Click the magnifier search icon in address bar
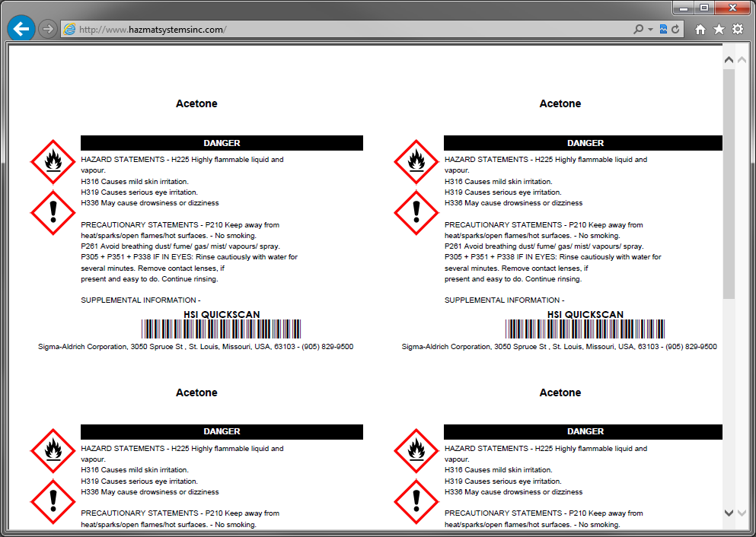Screen dimensions: 756x537 [x=638, y=30]
